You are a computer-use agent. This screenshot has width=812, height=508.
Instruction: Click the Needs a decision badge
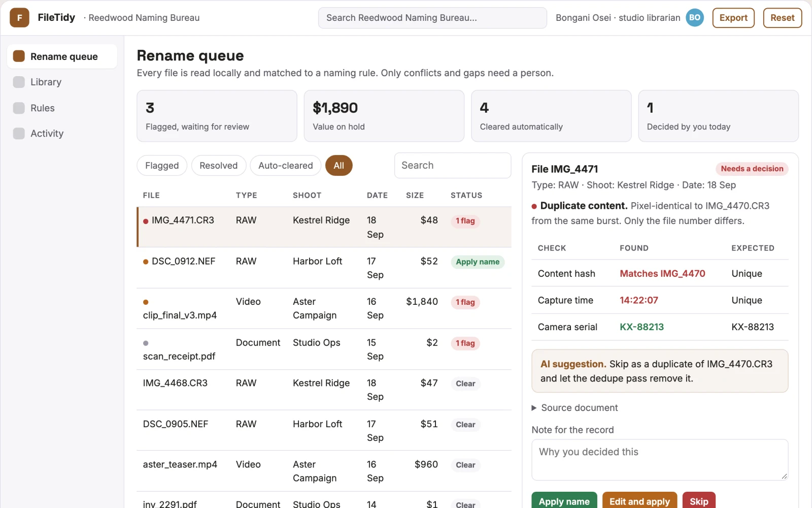coord(752,169)
